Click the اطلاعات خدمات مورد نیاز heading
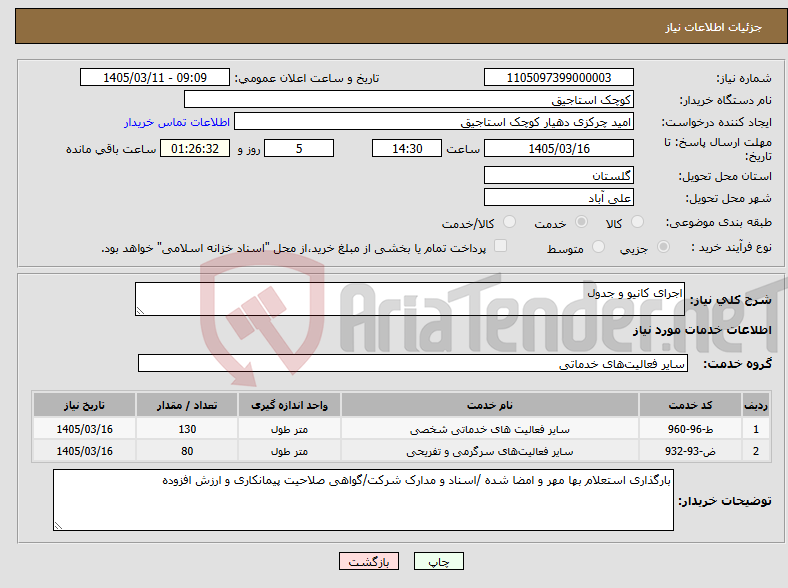 tap(702, 330)
